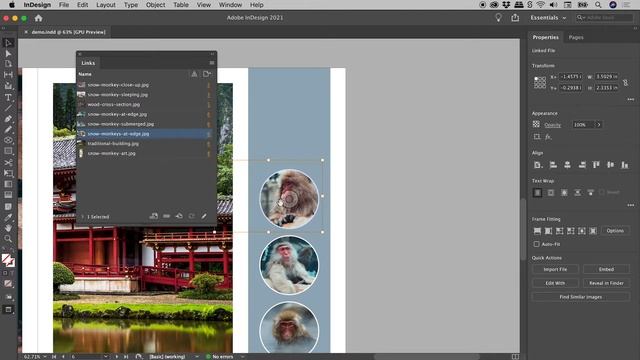
Task: Open the Table menu
Action: (181, 5)
